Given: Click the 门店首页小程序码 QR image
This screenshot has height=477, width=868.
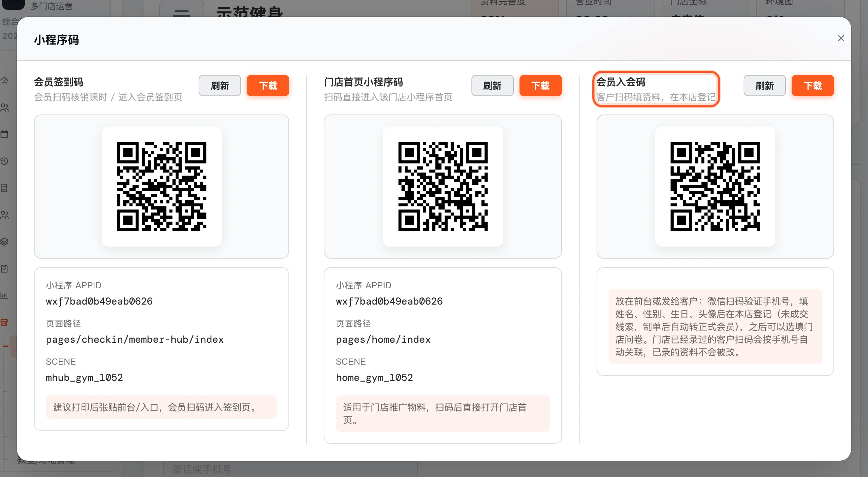Looking at the screenshot, I should tap(443, 187).
